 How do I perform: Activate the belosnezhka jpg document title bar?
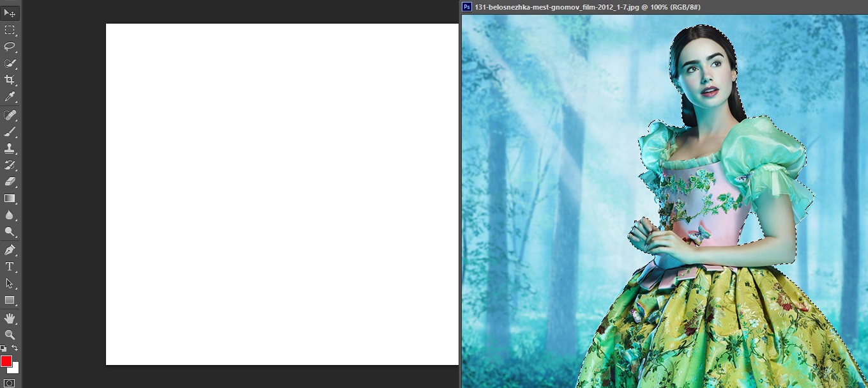pos(664,6)
